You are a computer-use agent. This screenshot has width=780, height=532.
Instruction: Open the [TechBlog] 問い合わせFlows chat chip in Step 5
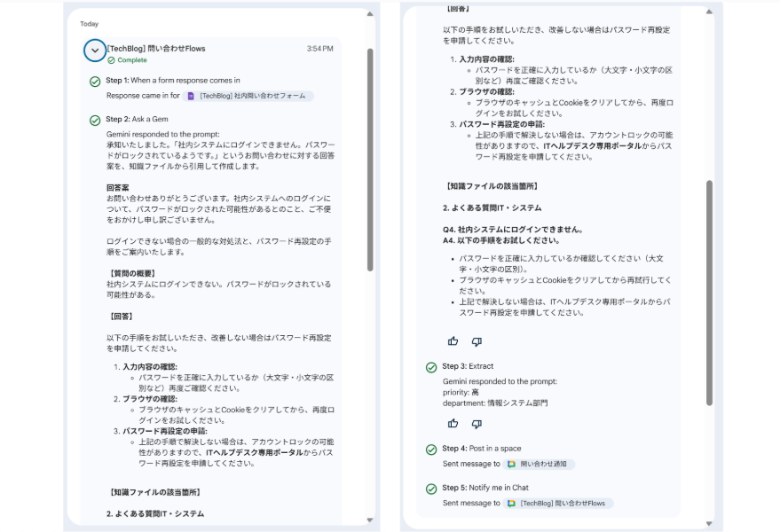pyautogui.click(x=558, y=503)
